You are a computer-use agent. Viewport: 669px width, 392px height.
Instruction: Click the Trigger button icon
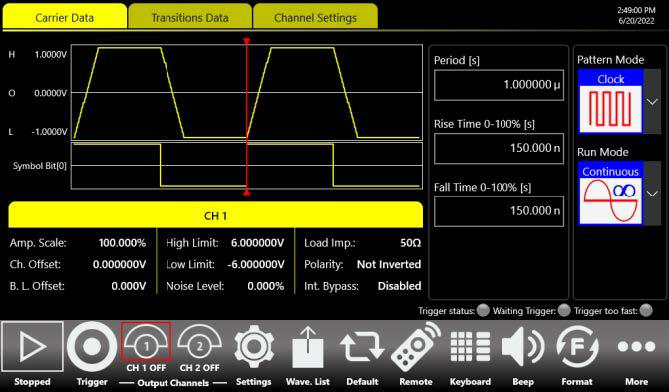point(92,346)
